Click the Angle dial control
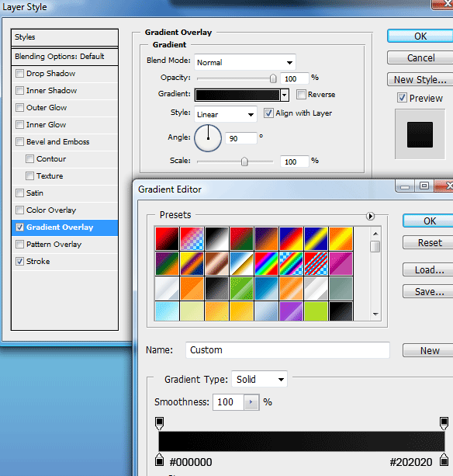This screenshot has width=453, height=476. pyautogui.click(x=208, y=138)
